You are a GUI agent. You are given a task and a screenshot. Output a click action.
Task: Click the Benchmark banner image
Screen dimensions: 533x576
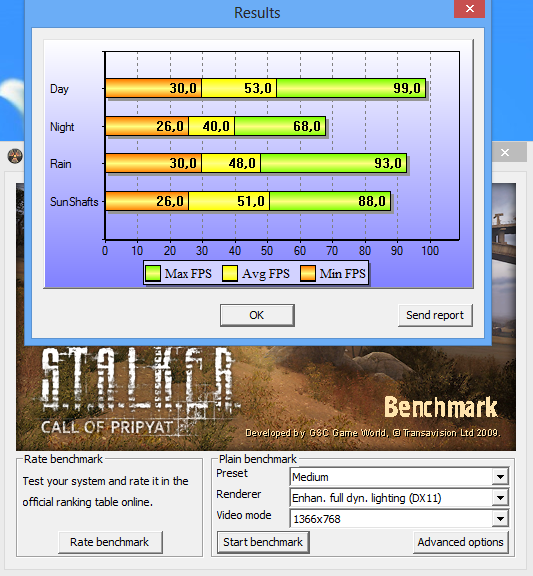(x=266, y=398)
